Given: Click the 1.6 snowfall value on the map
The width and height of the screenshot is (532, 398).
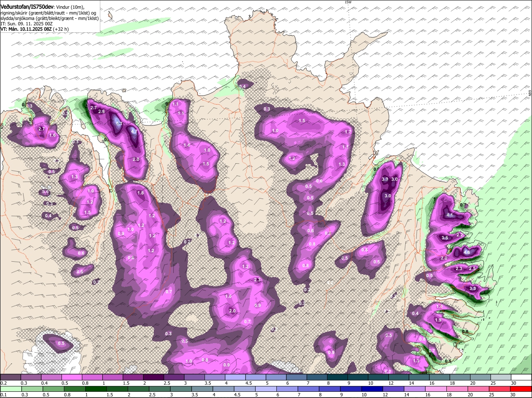Looking at the screenshot, I should coord(52,135).
